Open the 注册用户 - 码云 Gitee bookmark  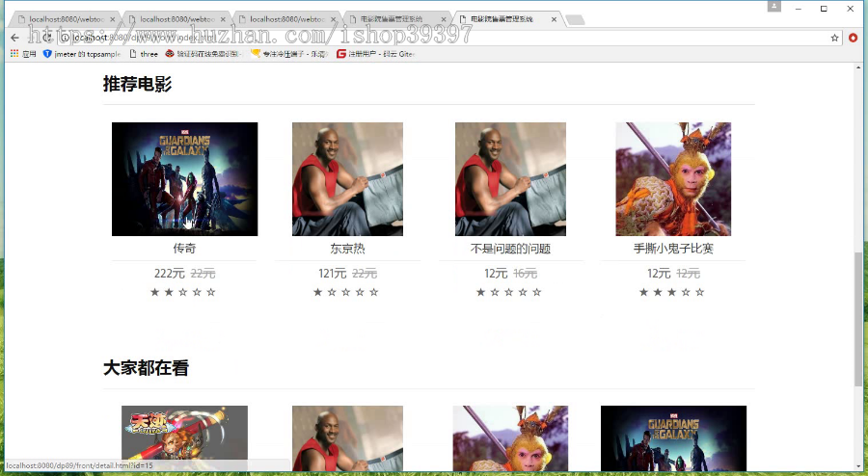click(x=376, y=54)
